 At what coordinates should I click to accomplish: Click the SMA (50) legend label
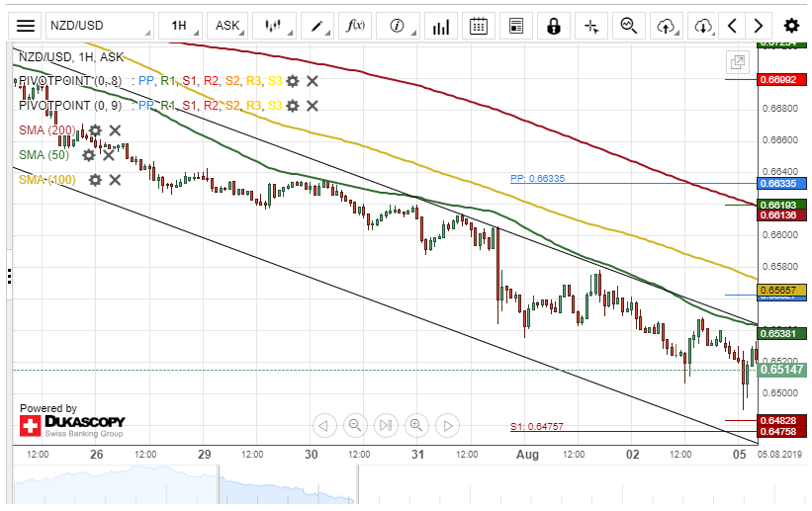(x=45, y=155)
